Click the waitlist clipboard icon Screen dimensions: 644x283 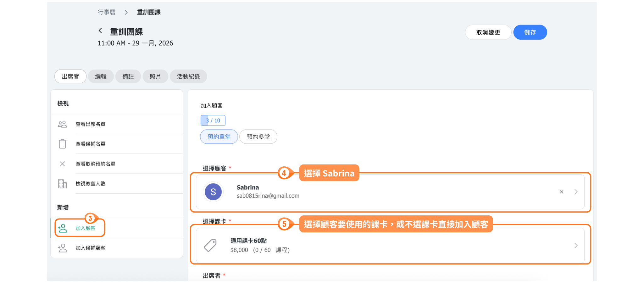tap(62, 144)
